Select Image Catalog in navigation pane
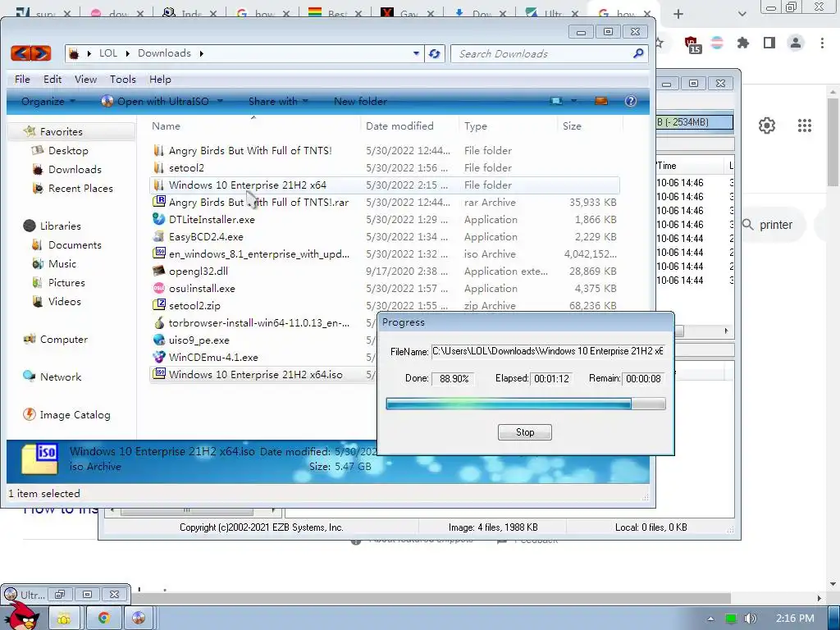Viewport: 840px width, 630px height. [75, 414]
